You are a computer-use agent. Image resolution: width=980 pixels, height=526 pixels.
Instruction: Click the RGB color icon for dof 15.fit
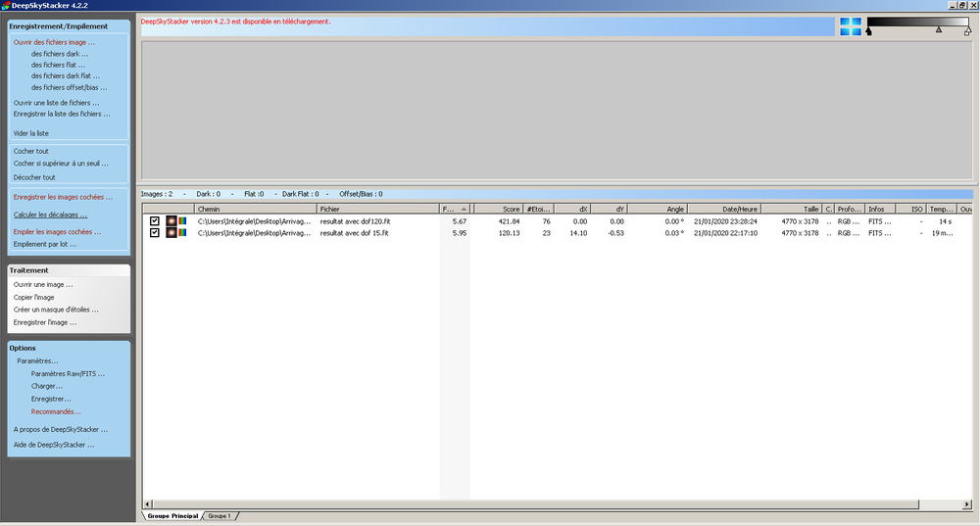[x=182, y=233]
